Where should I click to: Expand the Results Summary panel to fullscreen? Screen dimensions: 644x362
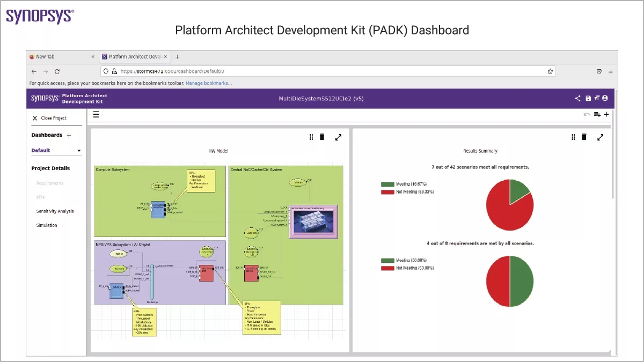[x=600, y=137]
